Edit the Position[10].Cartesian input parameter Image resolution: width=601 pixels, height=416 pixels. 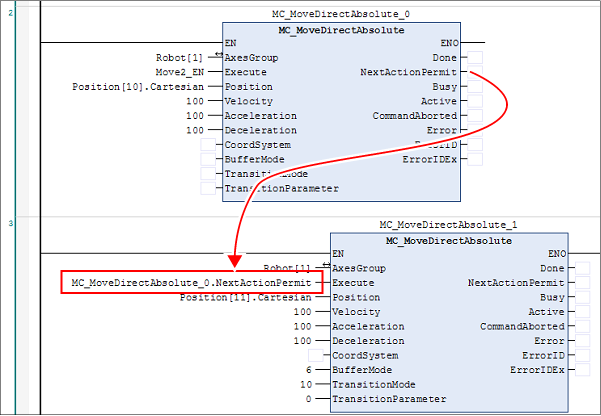tap(142, 87)
